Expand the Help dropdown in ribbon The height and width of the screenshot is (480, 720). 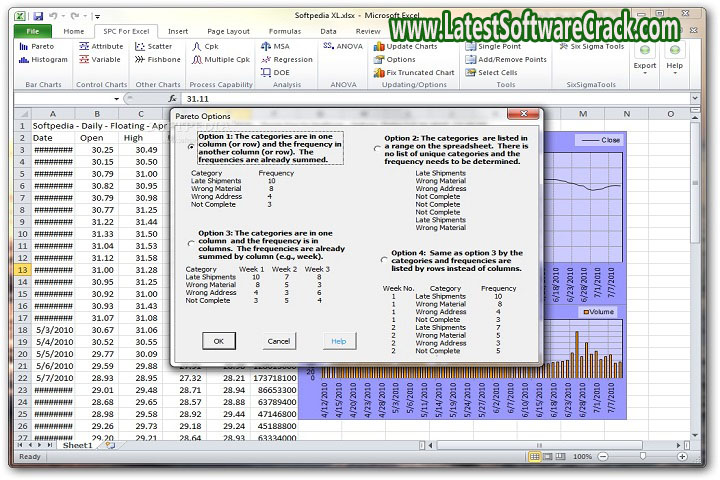pyautogui.click(x=675, y=57)
